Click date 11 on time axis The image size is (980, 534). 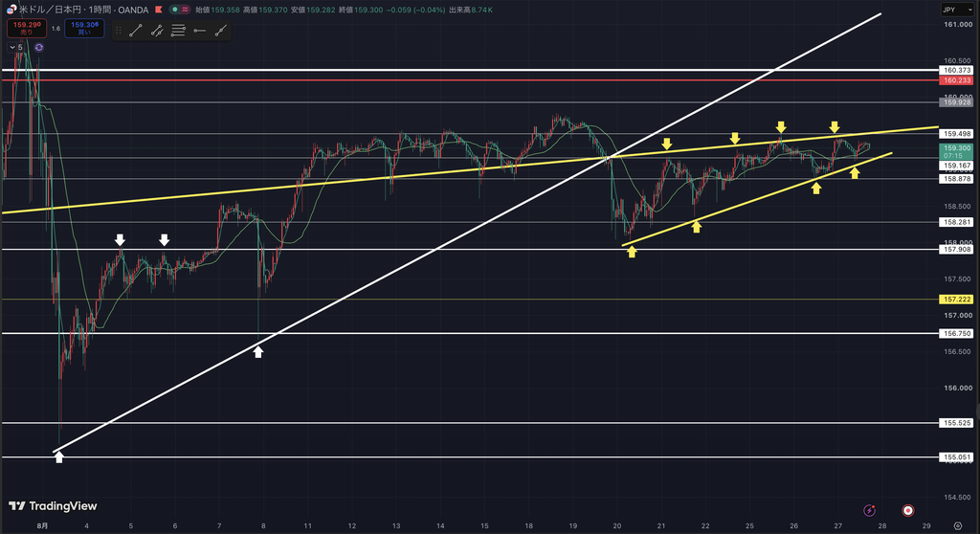pyautogui.click(x=308, y=526)
